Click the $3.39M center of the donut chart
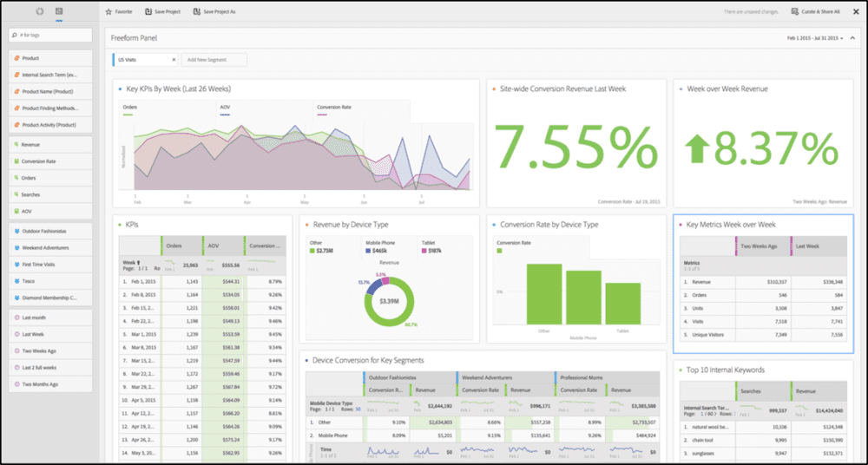Screen dimensions: 868x465 click(x=389, y=301)
